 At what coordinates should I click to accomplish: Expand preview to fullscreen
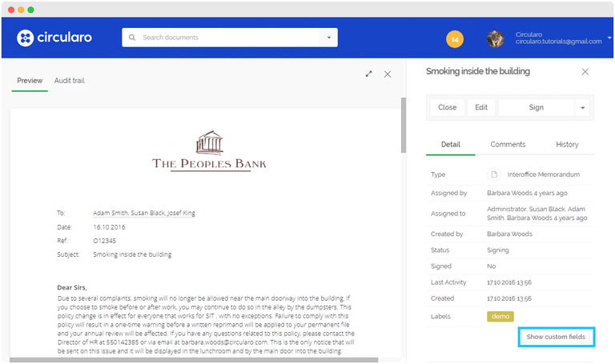pyautogui.click(x=368, y=74)
